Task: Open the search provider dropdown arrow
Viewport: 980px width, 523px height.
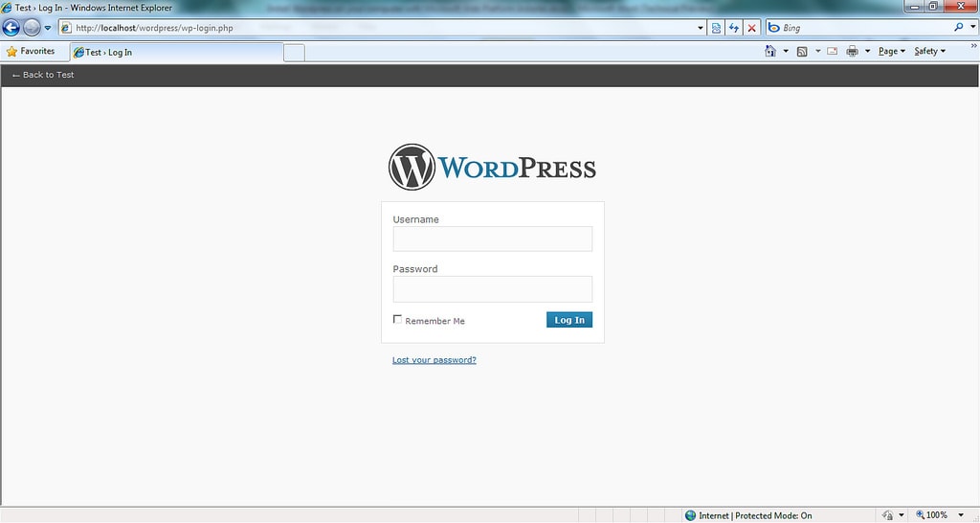Action: [973, 27]
